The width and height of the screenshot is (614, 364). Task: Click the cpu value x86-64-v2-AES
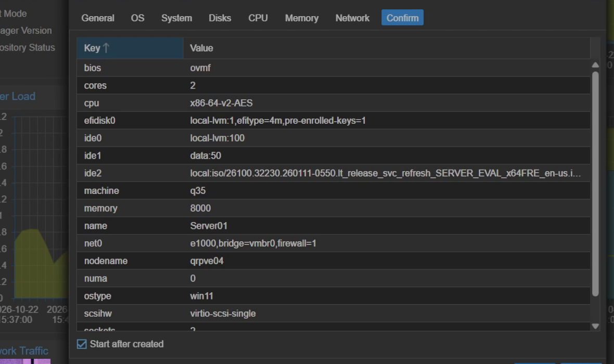[x=221, y=103]
